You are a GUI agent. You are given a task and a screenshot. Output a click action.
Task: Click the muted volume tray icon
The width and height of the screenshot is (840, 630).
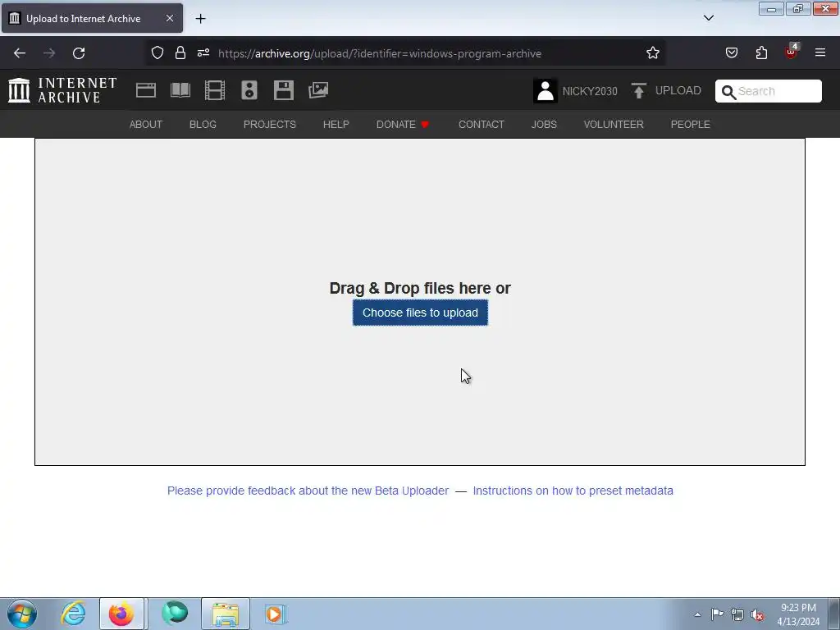(757, 614)
